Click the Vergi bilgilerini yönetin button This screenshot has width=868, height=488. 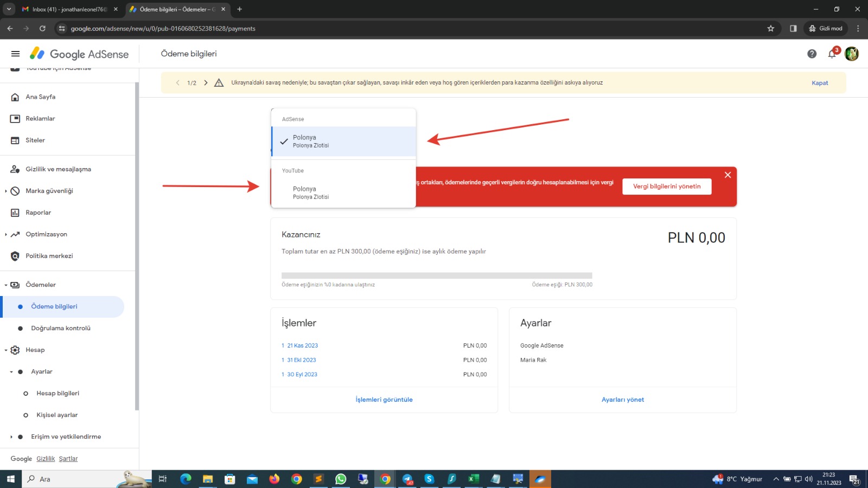pos(667,187)
